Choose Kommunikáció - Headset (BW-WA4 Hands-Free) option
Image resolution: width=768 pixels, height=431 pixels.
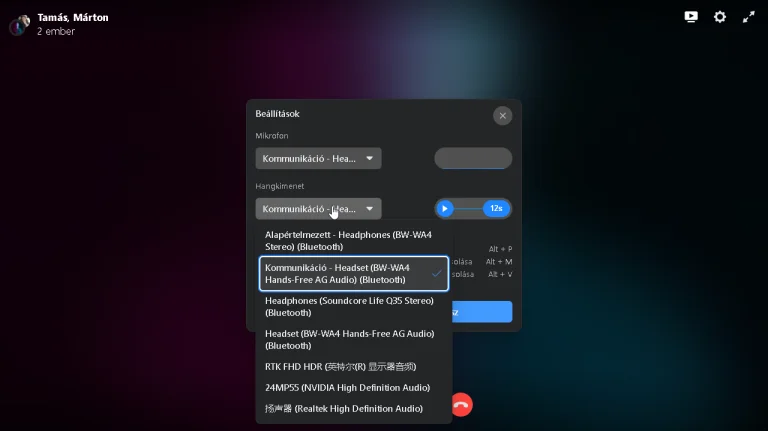(354, 274)
